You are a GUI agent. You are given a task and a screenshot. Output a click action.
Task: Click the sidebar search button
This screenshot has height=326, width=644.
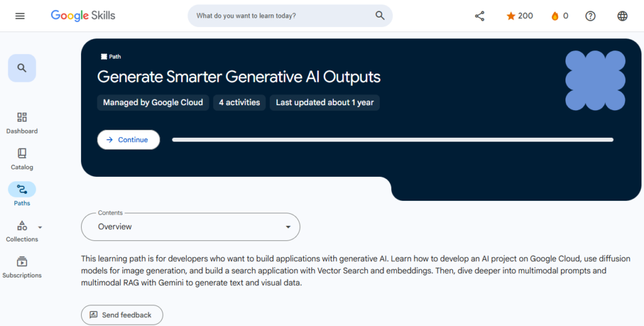pos(22,68)
